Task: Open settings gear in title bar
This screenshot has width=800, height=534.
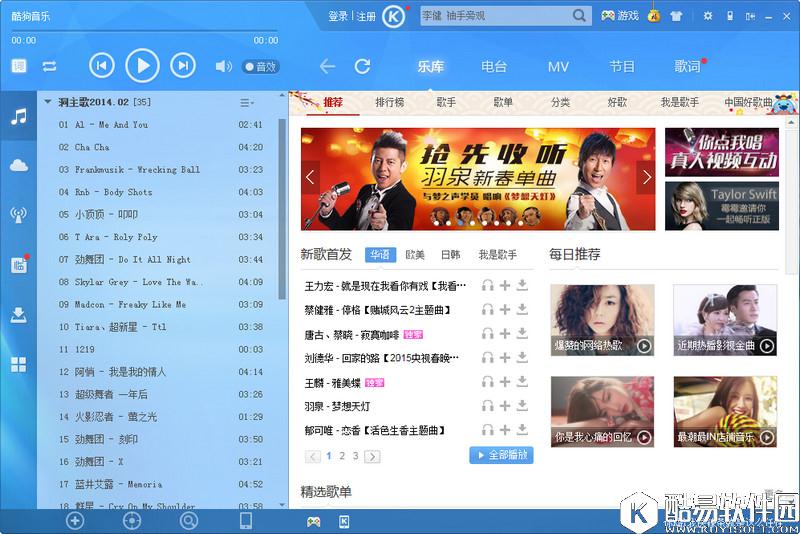Action: [x=708, y=16]
